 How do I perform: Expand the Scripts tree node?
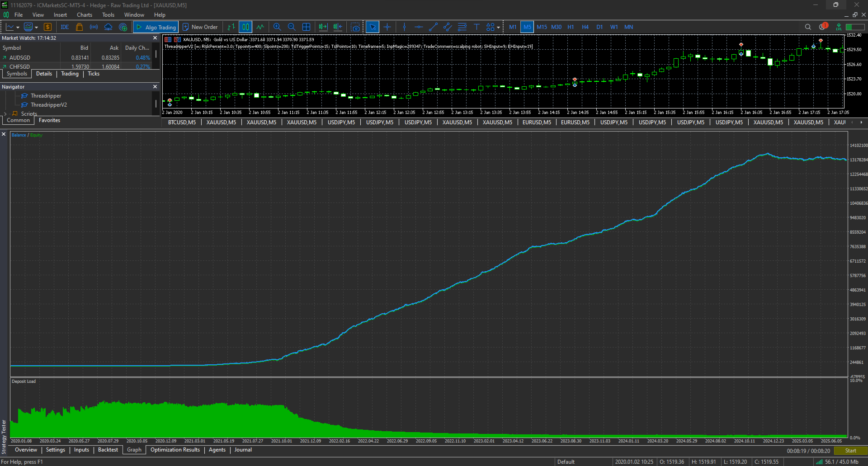coord(5,114)
